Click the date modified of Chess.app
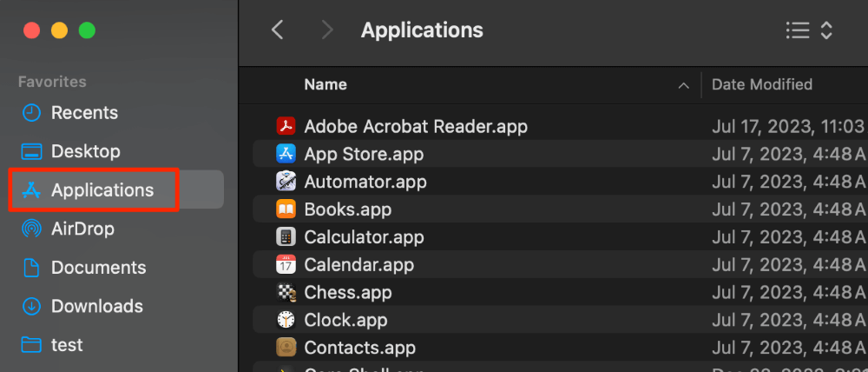 tap(789, 292)
